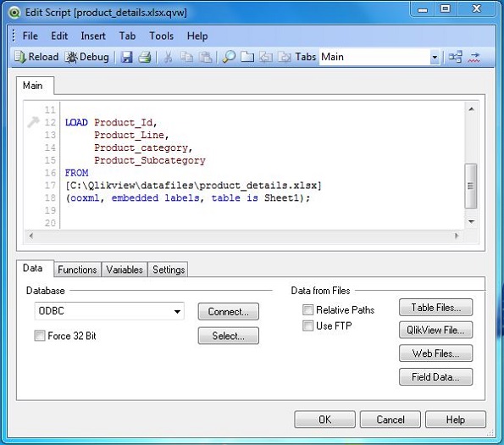
Task: Click the vertical scrollbar thumb in editor
Action: click(471, 186)
